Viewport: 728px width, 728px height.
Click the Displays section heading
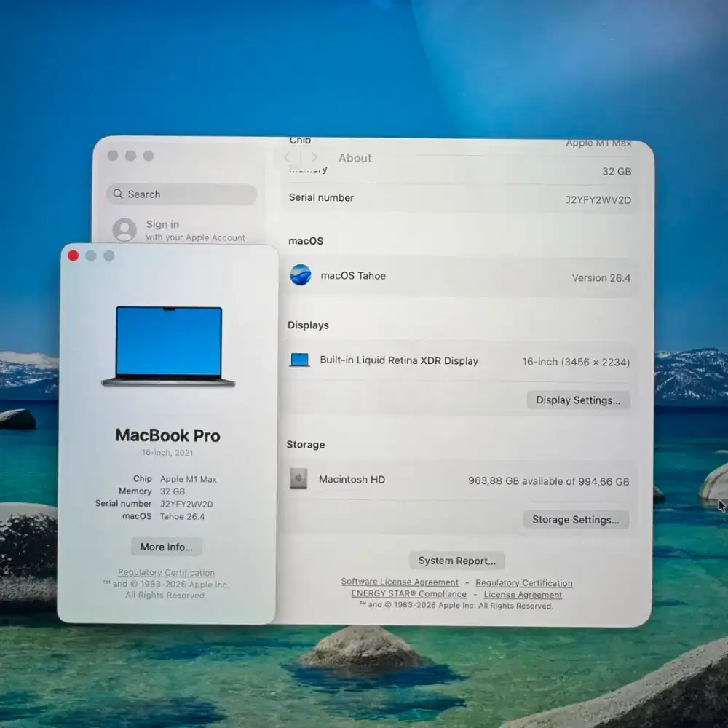pos(308,325)
